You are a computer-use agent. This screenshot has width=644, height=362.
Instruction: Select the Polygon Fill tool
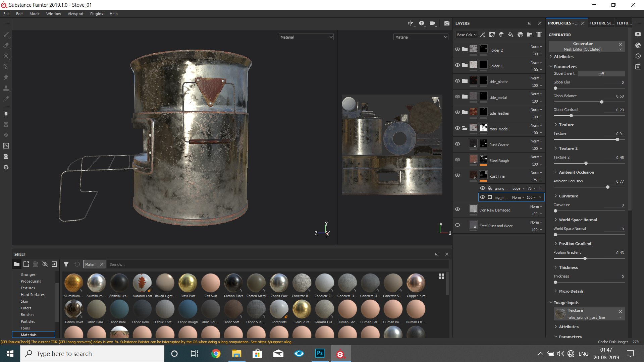[x=6, y=67]
